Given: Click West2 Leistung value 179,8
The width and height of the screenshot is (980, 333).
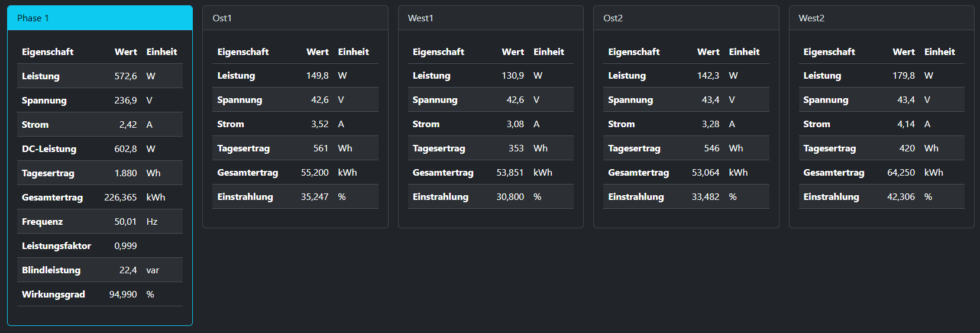Looking at the screenshot, I should (x=904, y=76).
